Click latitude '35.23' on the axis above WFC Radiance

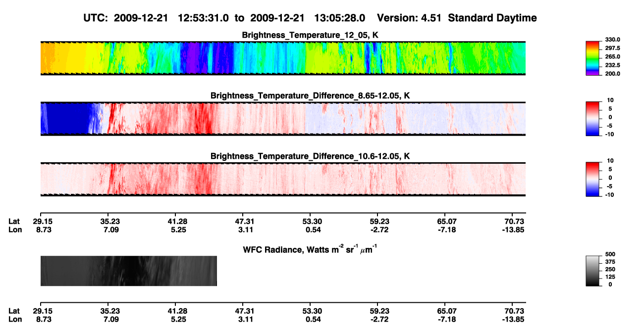click(109, 222)
